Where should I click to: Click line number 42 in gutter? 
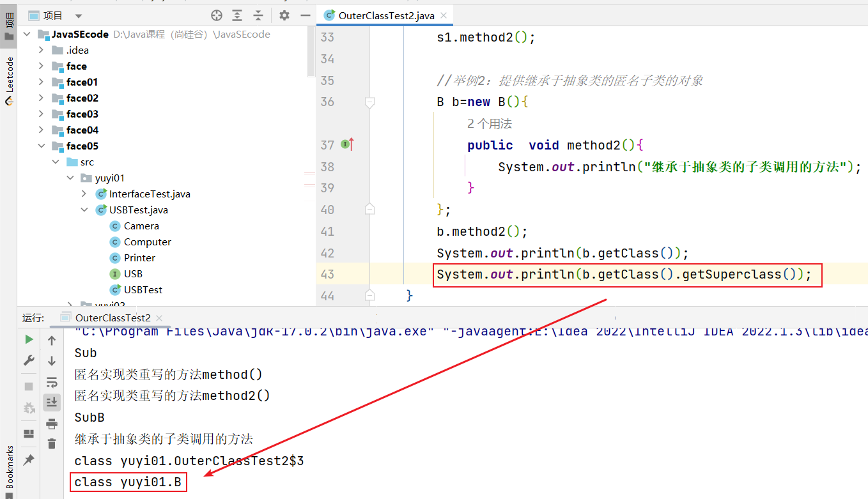point(327,253)
